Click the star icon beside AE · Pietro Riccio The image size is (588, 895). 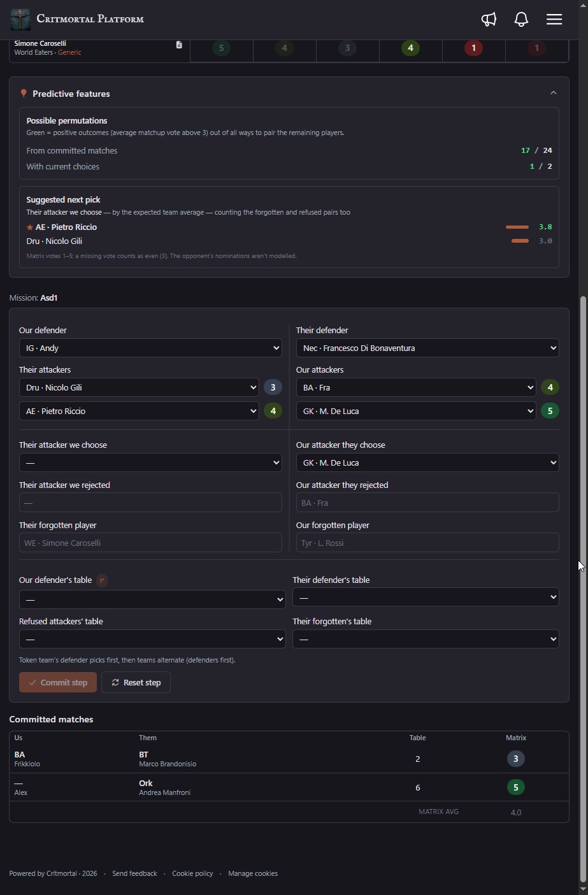tap(30, 227)
